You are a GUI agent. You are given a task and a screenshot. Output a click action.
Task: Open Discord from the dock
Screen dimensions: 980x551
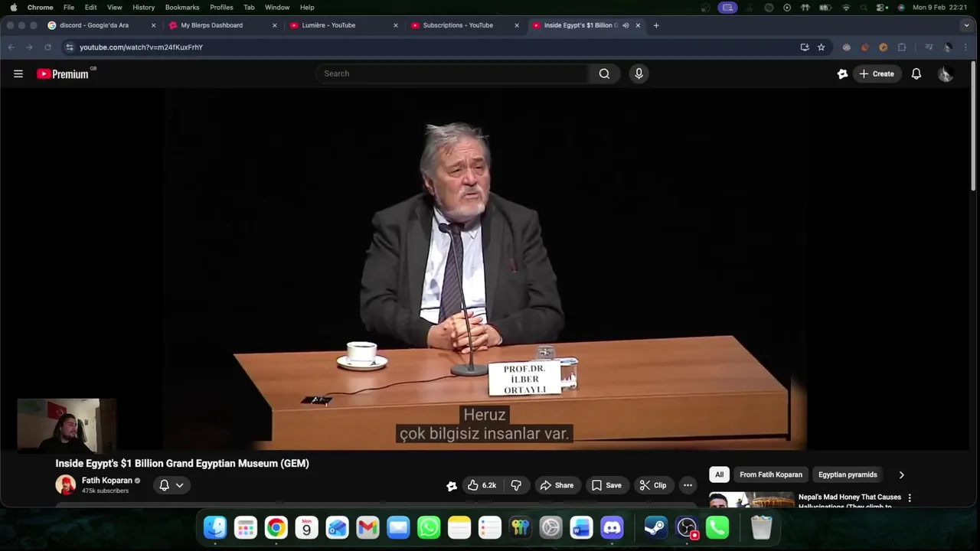click(x=612, y=527)
